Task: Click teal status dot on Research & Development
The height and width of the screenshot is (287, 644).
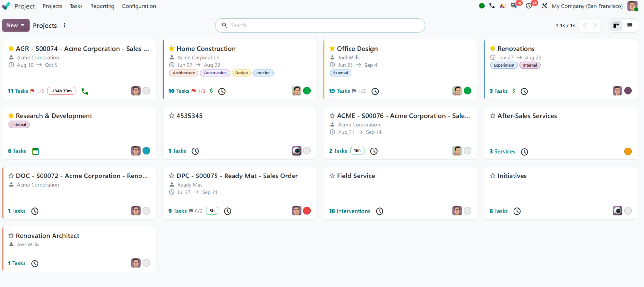Action: click(146, 151)
